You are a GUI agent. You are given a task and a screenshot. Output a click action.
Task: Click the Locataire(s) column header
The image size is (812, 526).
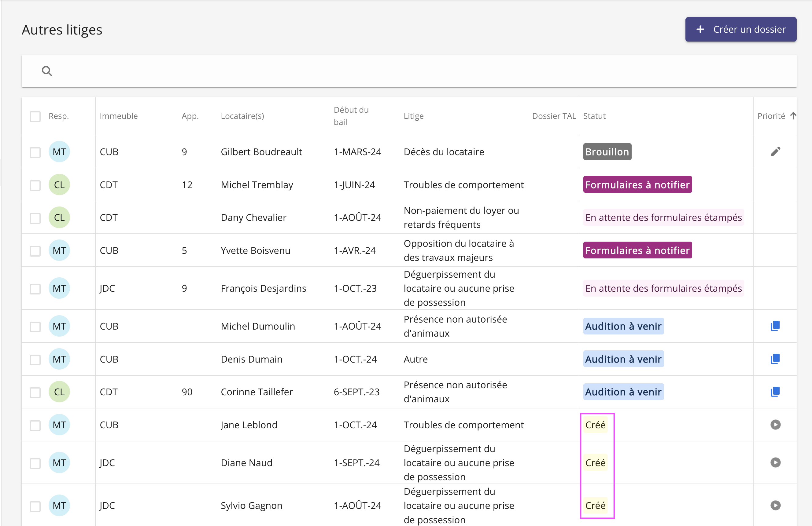point(242,116)
